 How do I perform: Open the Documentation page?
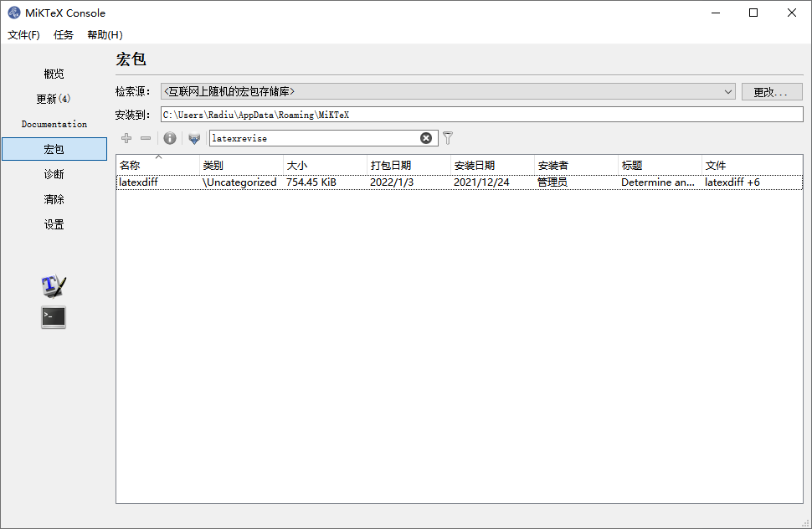coord(54,124)
